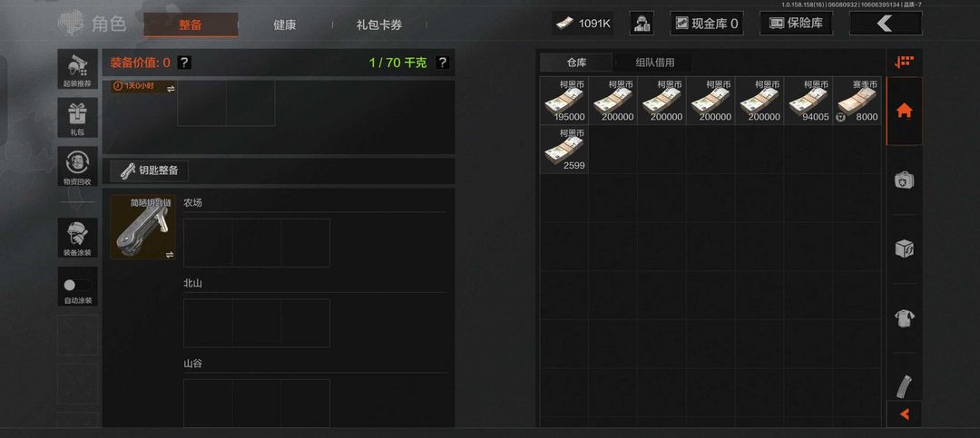Open the 礼包 gift box icon
Viewport: 980px width, 438px height.
77,118
